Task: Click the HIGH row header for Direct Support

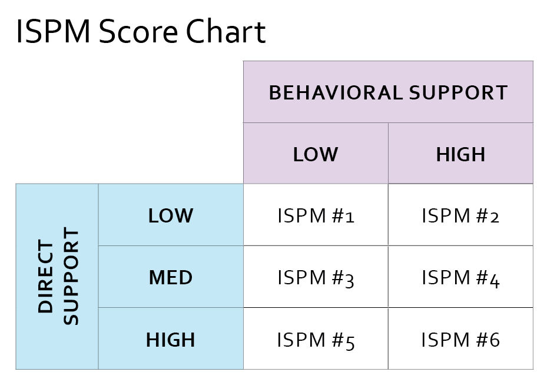Action: pos(171,340)
